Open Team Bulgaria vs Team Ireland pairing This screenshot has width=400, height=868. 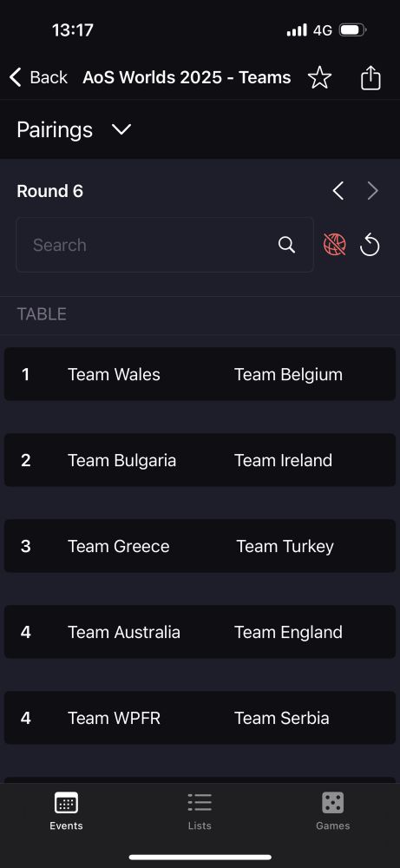pos(200,460)
